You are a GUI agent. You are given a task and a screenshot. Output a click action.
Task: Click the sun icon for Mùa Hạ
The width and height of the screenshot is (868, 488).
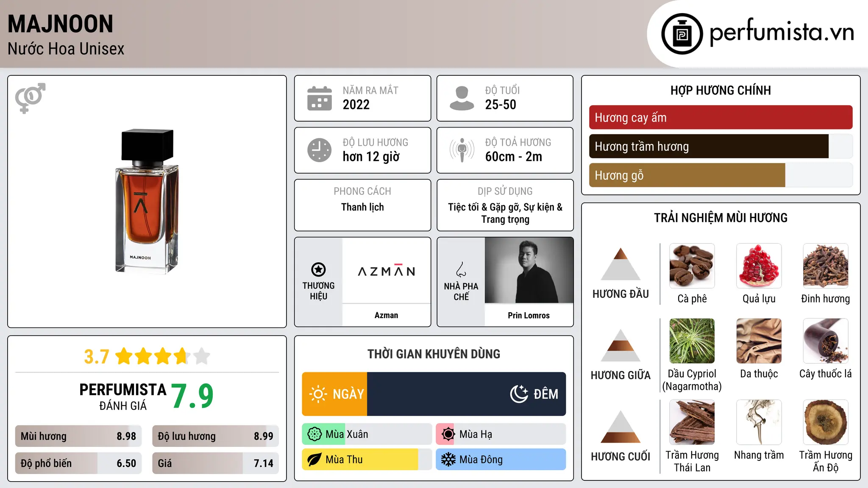[x=448, y=434]
